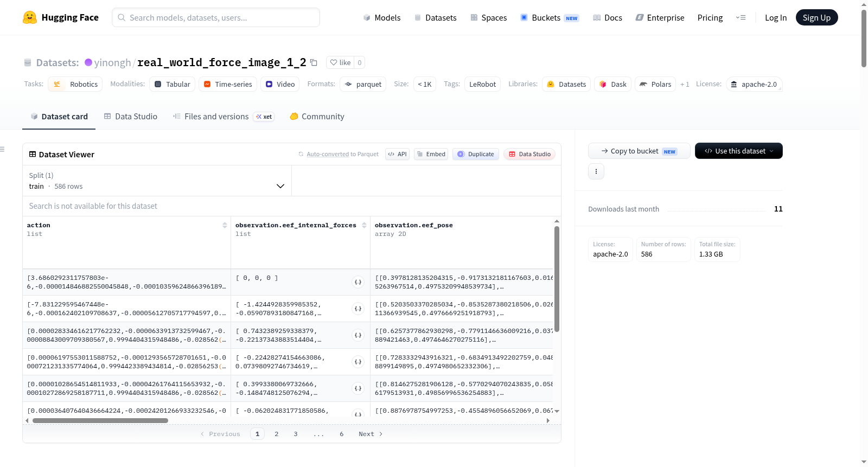868x467 pixels.
Task: Copy dataset name with the copy icon
Action: point(314,62)
